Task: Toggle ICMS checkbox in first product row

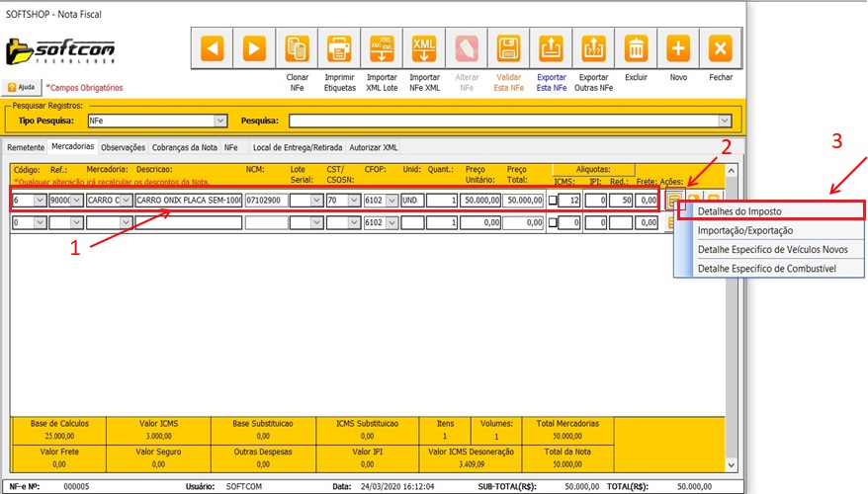Action: coord(552,201)
